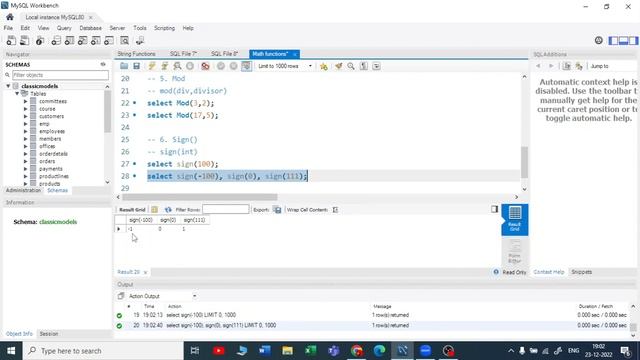
Task: Toggle continue-on-error red icon
Action: point(205,66)
